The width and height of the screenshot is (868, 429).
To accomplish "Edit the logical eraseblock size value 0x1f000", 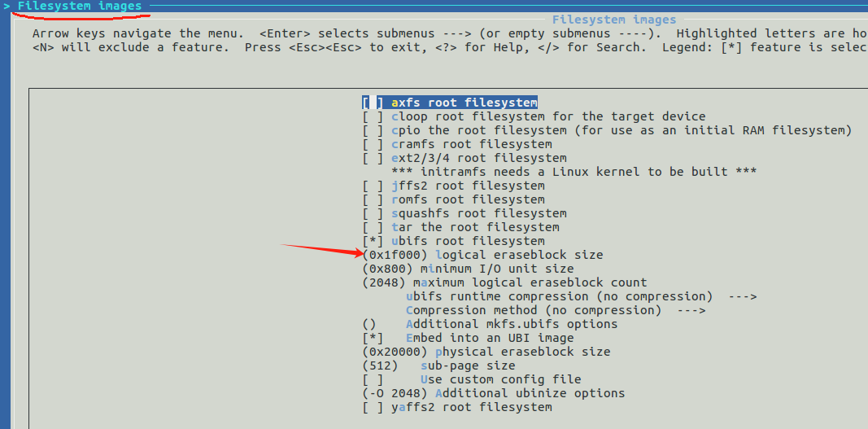I will click(395, 255).
